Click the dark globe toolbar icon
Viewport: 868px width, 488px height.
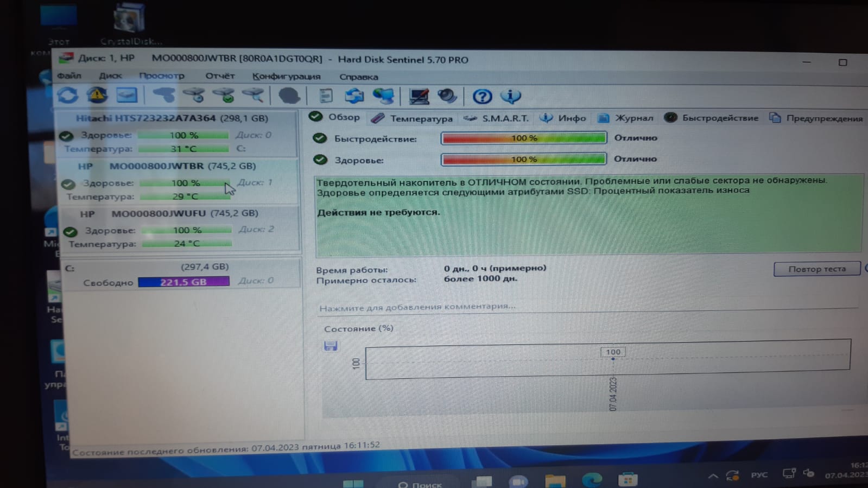coord(289,96)
